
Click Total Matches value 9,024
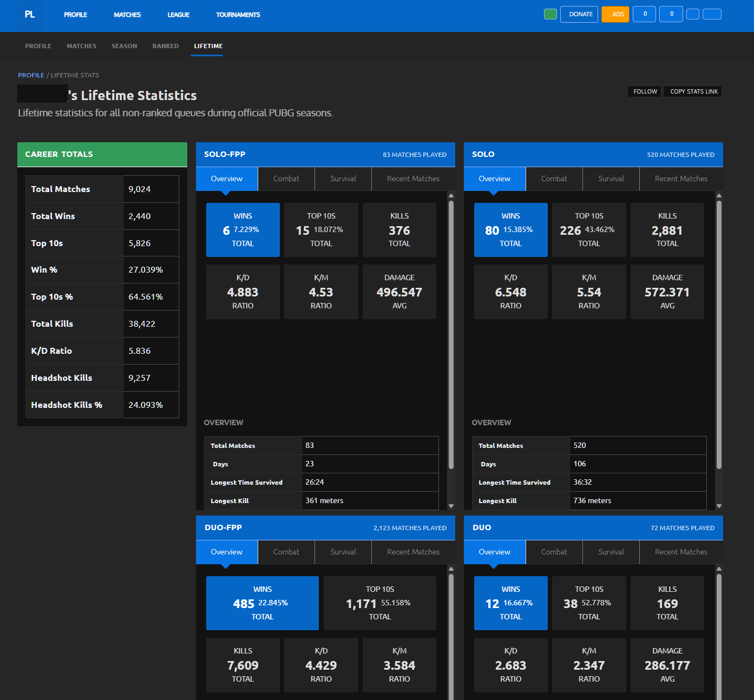click(140, 189)
